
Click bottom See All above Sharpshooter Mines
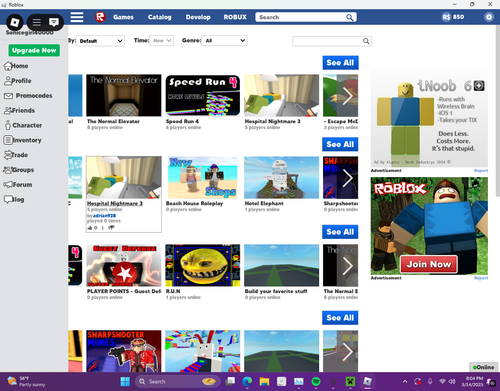click(x=340, y=318)
